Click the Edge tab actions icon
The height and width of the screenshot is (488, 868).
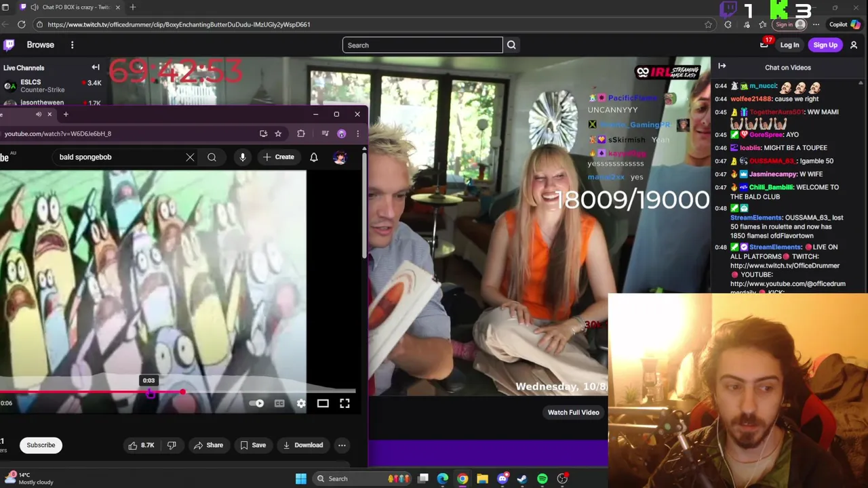coord(5,7)
